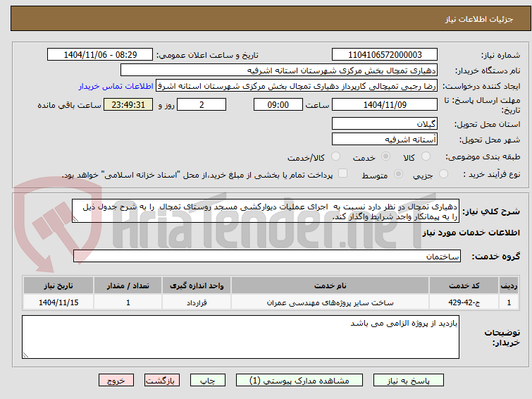Open مشاهده مدارک پیوستی (1) attachments
532x399 pixels.
(299, 381)
